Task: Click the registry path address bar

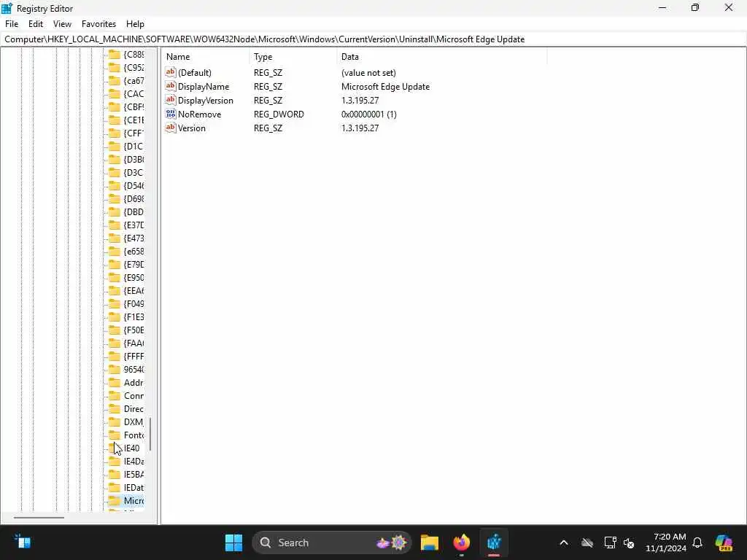Action: click(x=373, y=39)
